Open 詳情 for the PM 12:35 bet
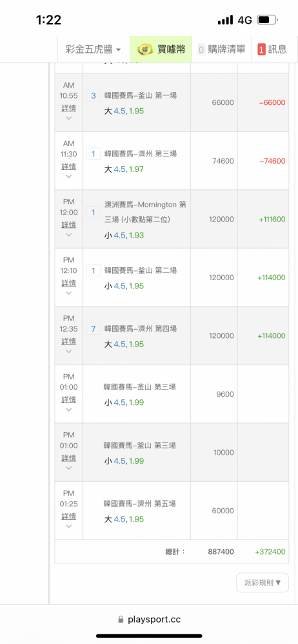Screen dimensions: 298x644 click(x=69, y=342)
